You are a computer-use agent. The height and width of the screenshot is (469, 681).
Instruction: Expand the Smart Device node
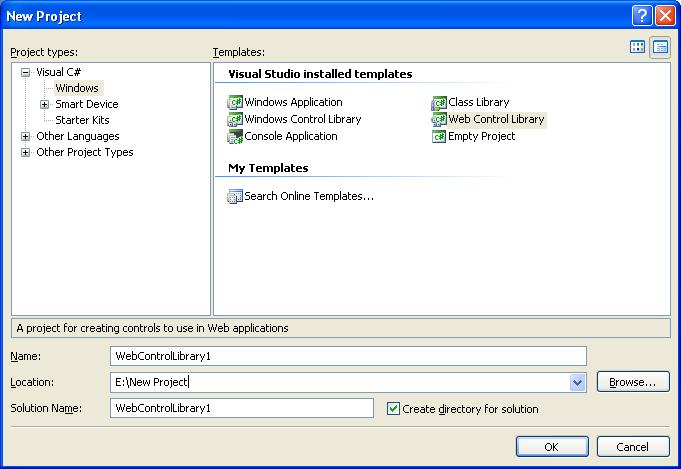pyautogui.click(x=44, y=105)
